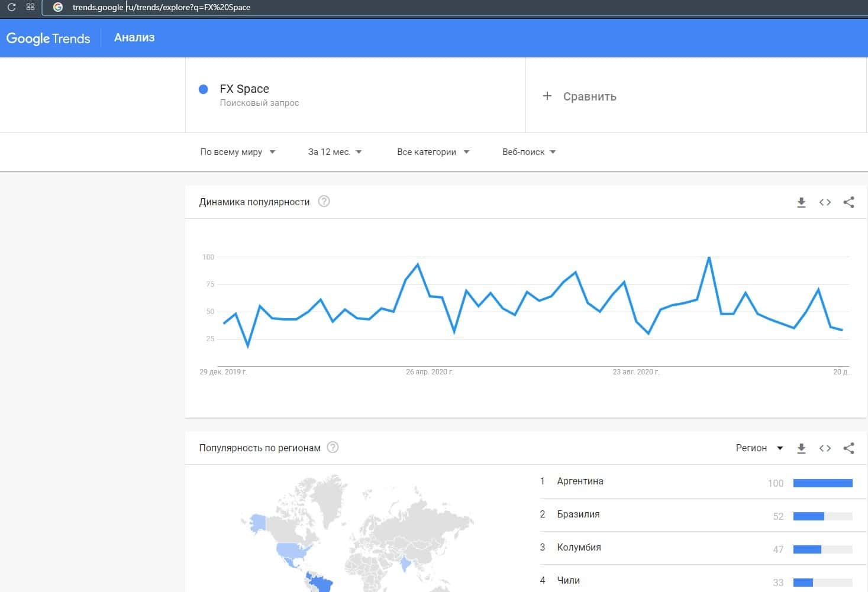Click the 29 дек. 2019 г. axis date label
868x592 pixels.
coord(223,372)
